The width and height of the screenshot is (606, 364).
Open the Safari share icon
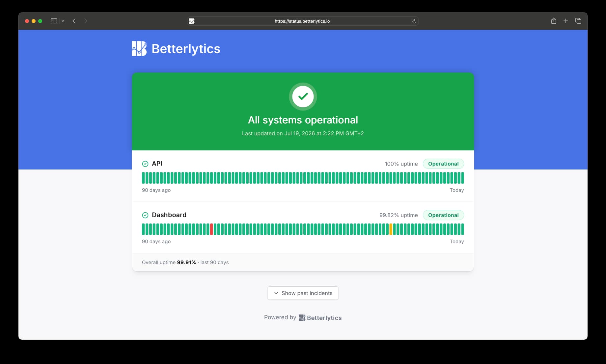coord(554,21)
